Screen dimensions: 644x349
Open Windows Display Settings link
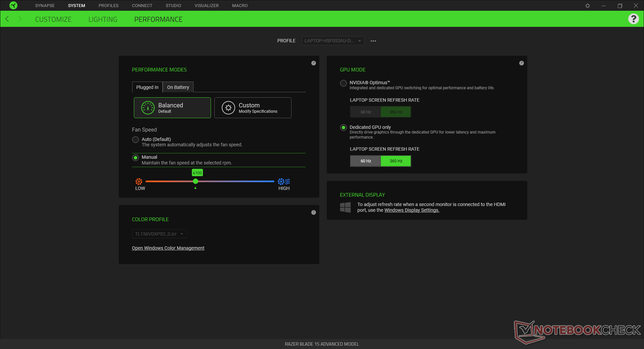[x=412, y=210]
